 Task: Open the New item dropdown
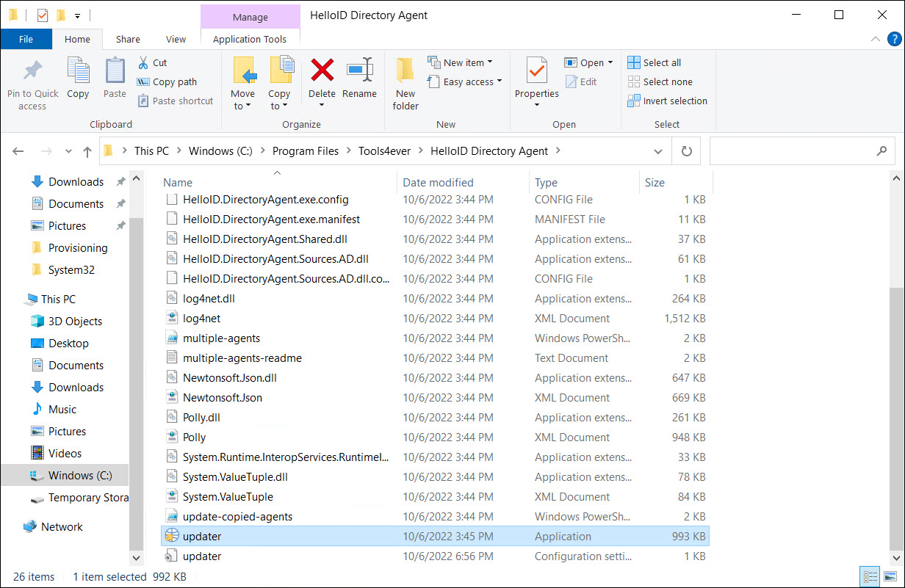click(x=461, y=62)
